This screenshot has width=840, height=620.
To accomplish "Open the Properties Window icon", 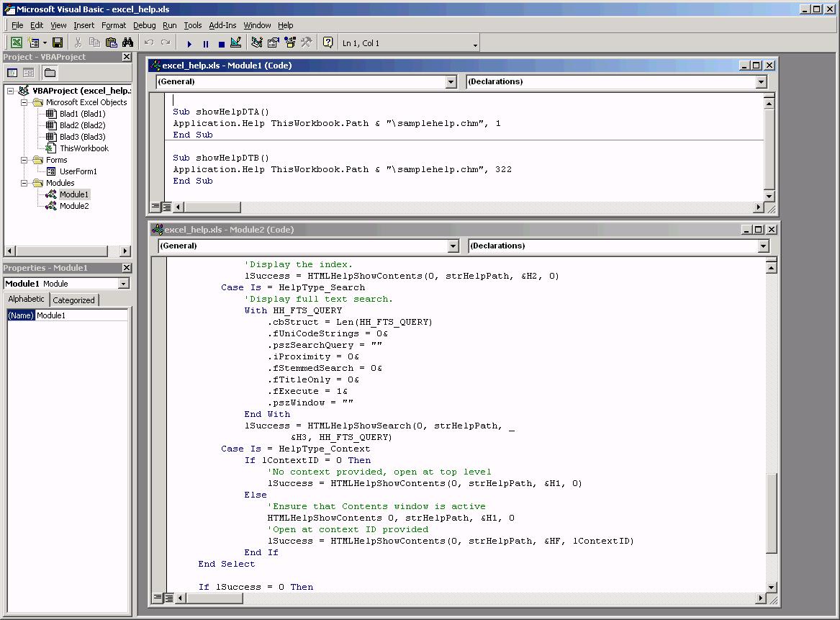I will pos(272,42).
